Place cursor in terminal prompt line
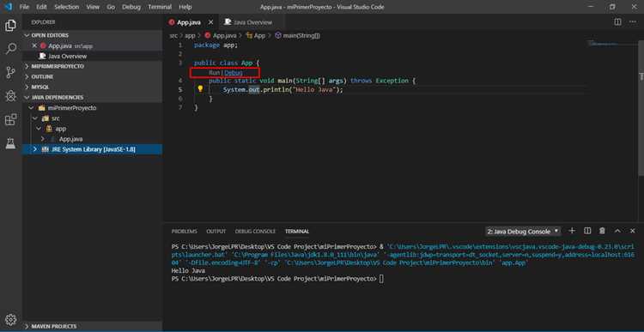The height and width of the screenshot is (332, 644). pos(381,279)
